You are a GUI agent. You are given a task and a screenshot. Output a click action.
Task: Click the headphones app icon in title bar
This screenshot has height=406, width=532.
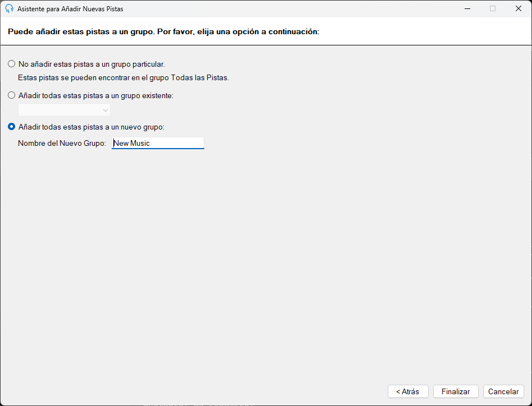[9, 9]
